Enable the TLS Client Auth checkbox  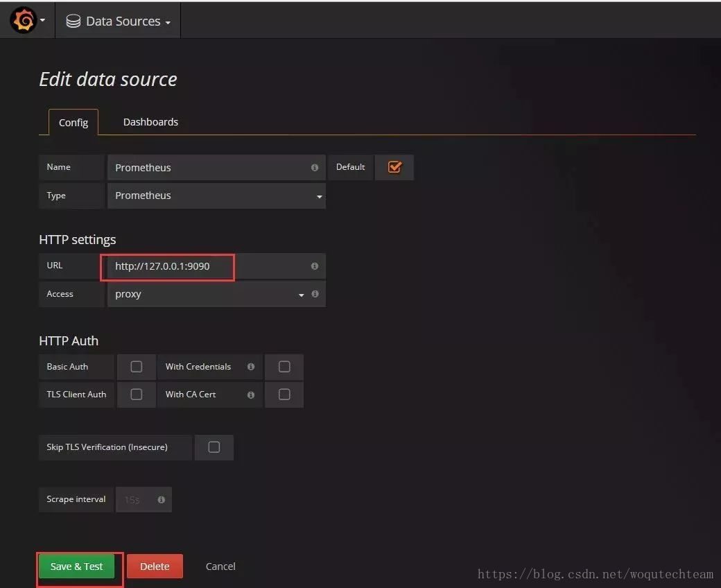pos(136,395)
